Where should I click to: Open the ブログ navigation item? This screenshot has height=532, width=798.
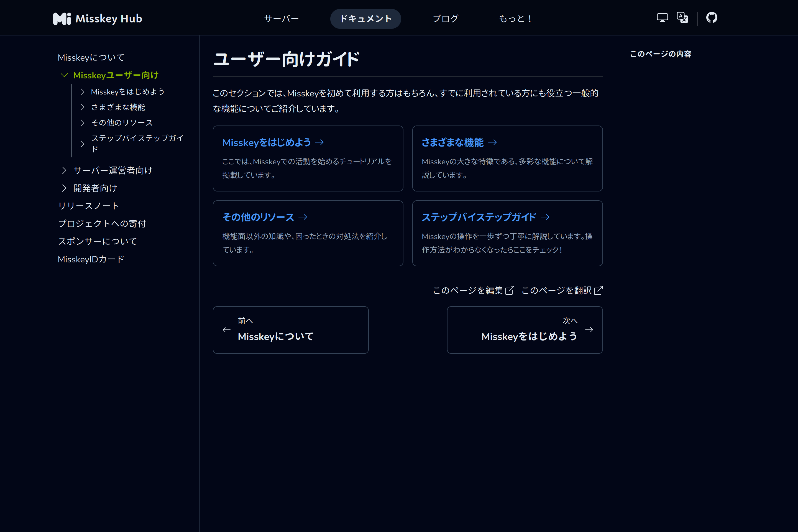click(446, 19)
